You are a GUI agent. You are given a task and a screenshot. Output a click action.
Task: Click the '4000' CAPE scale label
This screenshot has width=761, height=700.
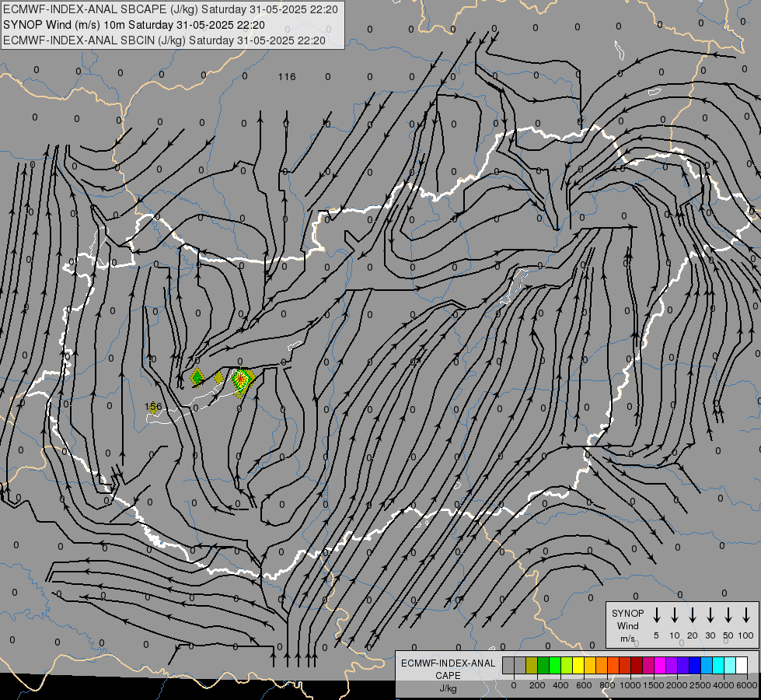[724, 685]
